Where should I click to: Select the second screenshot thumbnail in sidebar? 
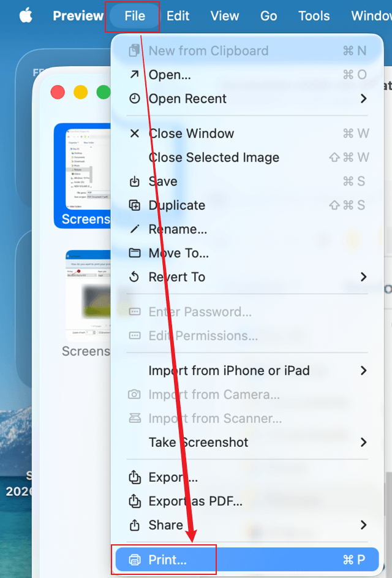[88, 296]
